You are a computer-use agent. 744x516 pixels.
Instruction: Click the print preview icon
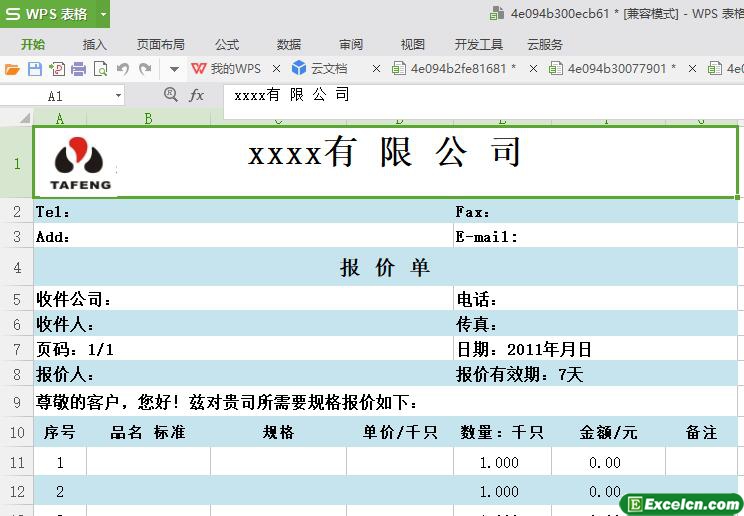pos(100,69)
